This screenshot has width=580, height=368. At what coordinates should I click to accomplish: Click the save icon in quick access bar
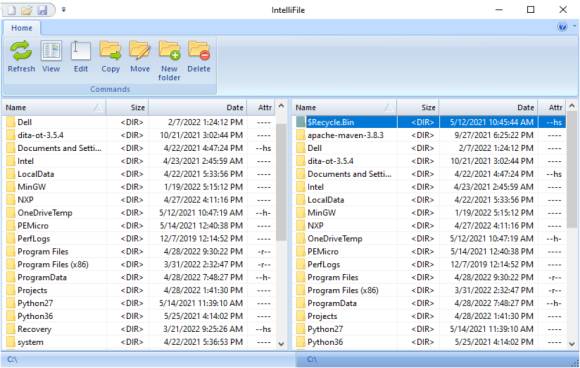pyautogui.click(x=43, y=10)
